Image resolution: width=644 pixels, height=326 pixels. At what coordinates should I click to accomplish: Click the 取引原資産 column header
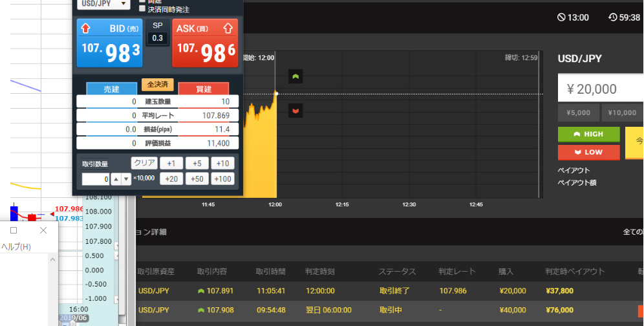(156, 271)
